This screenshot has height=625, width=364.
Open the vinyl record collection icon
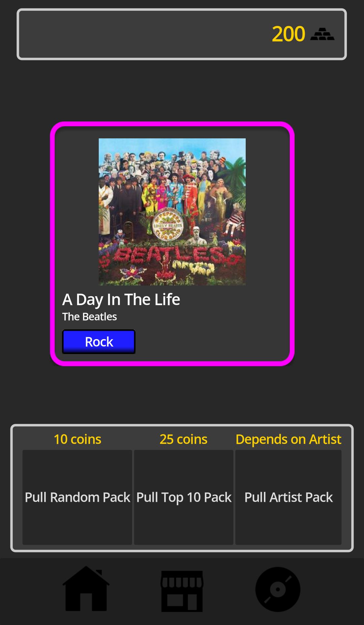[278, 589]
